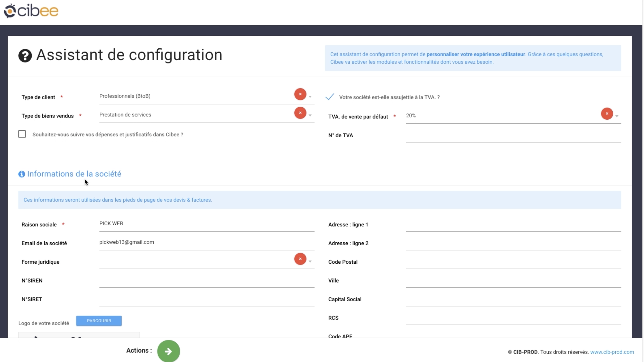Toggle the TVA-liable company checkmark
Image resolution: width=644 pixels, height=362 pixels.
pos(330,97)
